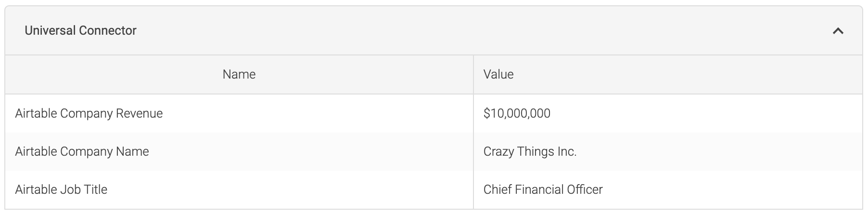Click the word Universal in panel header
Viewport: 868px width, 215px height.
tap(50, 30)
